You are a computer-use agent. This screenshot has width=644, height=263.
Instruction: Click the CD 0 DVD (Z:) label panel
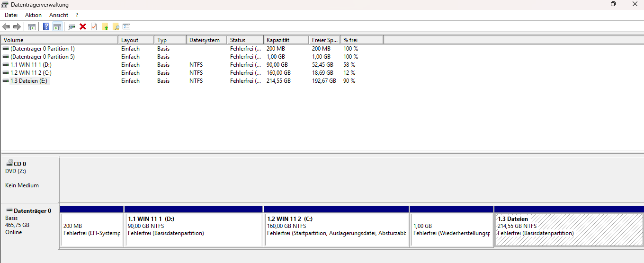click(x=30, y=180)
